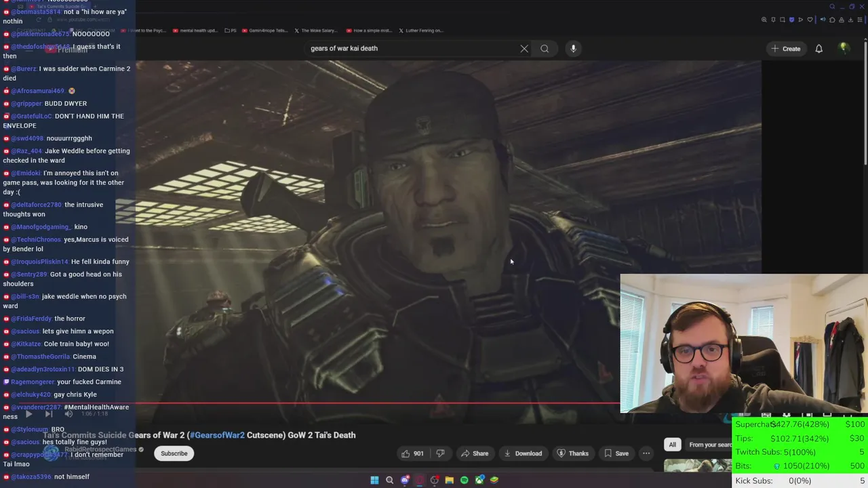This screenshot has width=868, height=488.
Task: Click the pin icon in browser toolbar
Action: (x=773, y=20)
